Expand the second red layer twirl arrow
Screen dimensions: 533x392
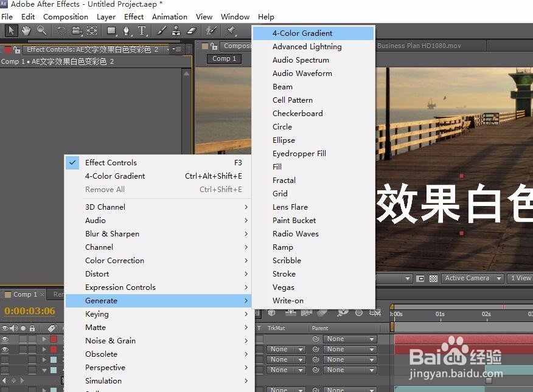tap(44, 349)
